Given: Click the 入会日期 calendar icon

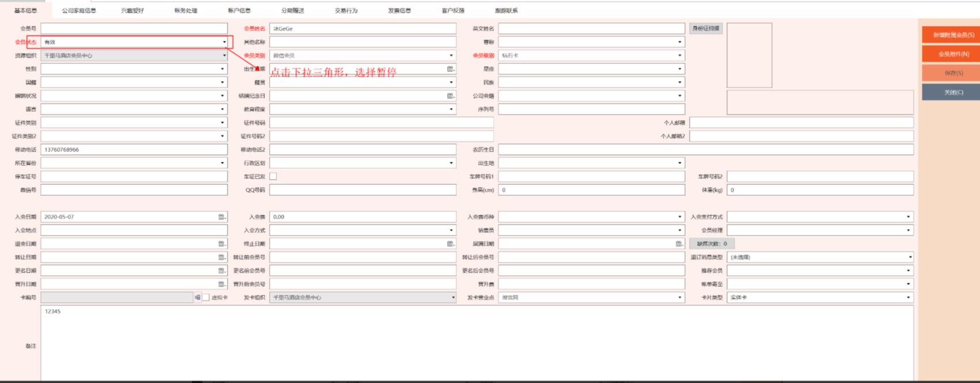Looking at the screenshot, I should [221, 217].
